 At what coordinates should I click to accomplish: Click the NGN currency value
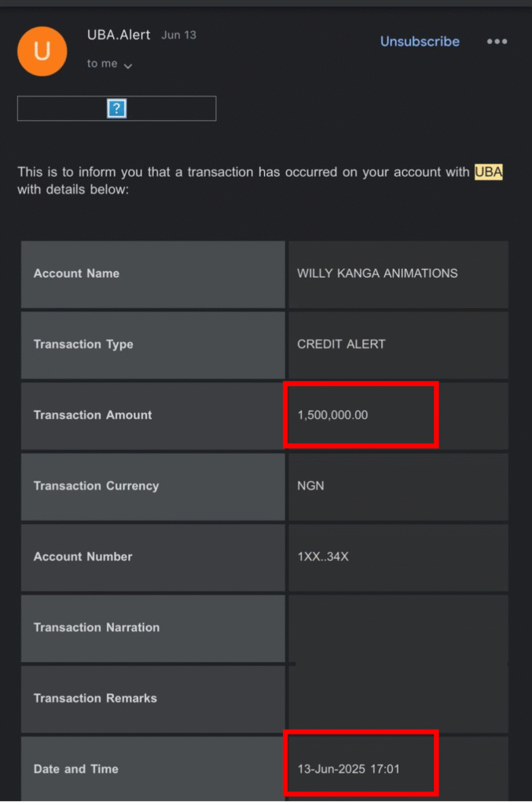coord(310,486)
